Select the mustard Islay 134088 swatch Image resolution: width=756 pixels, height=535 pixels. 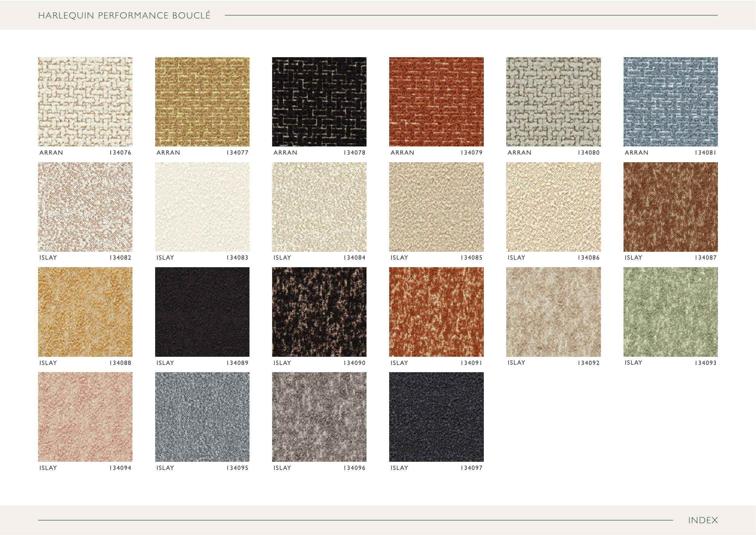85,312
